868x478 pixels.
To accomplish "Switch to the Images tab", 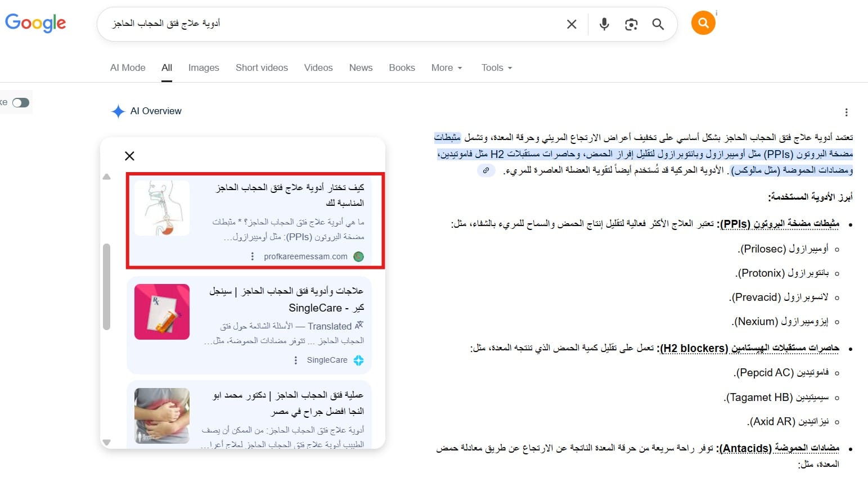I will [x=203, y=67].
